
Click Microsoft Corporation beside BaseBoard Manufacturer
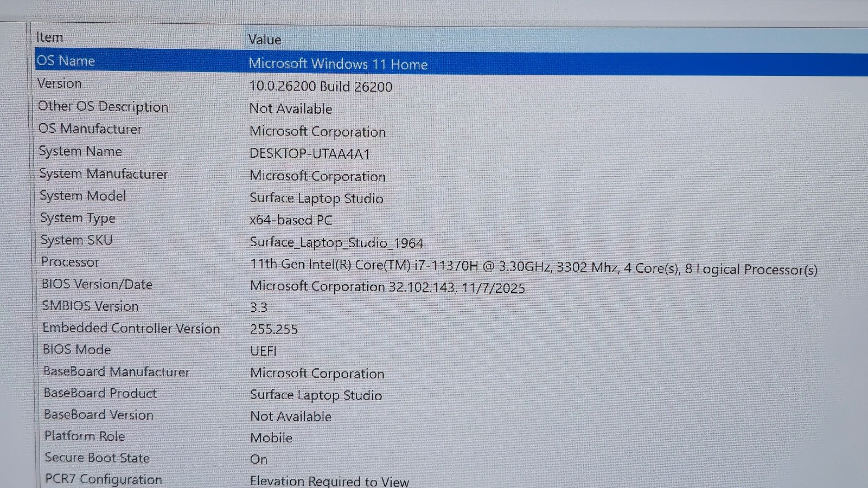coord(317,374)
